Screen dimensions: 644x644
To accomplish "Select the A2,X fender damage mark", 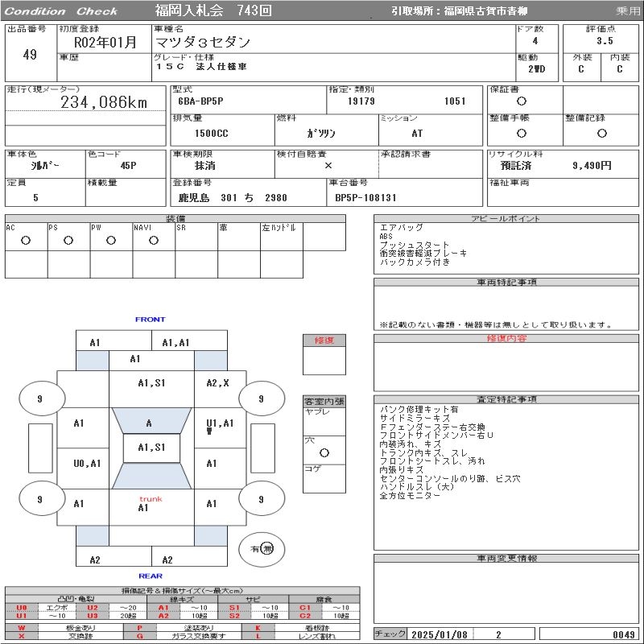I will (x=217, y=383).
